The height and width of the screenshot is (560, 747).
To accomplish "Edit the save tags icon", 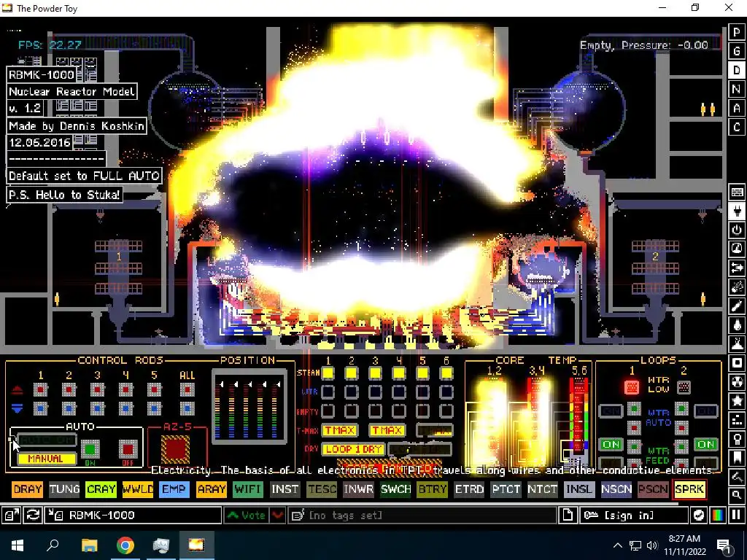I will point(298,516).
